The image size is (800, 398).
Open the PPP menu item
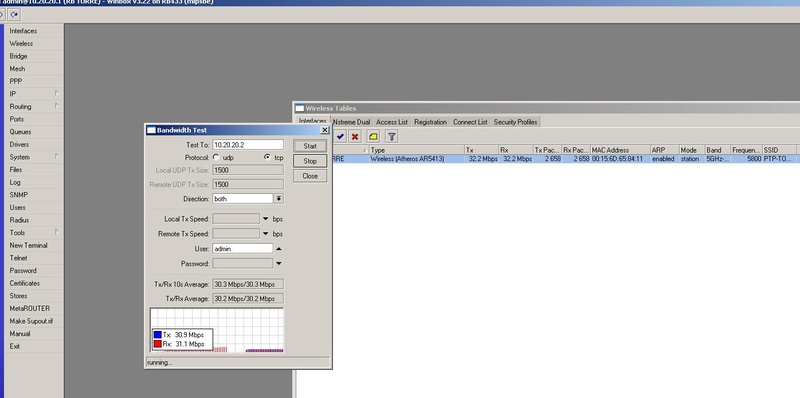point(16,81)
